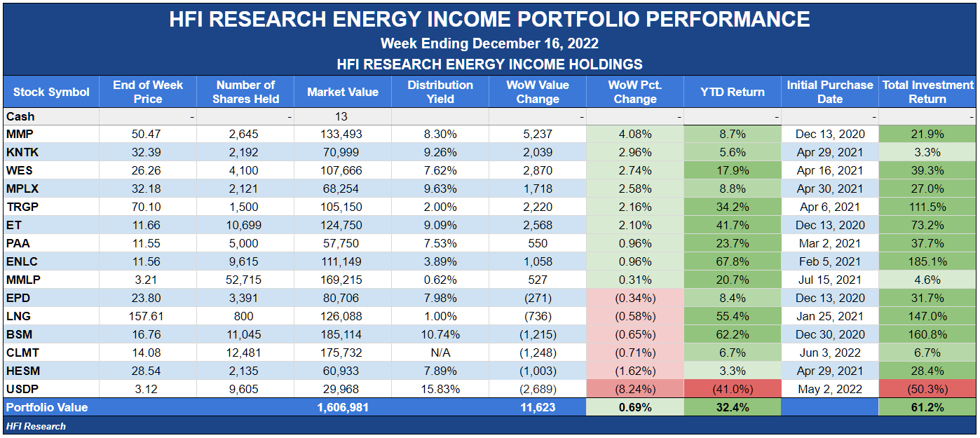The width and height of the screenshot is (980, 438).
Task: Select MMP price 50.47
Action: click(x=148, y=134)
